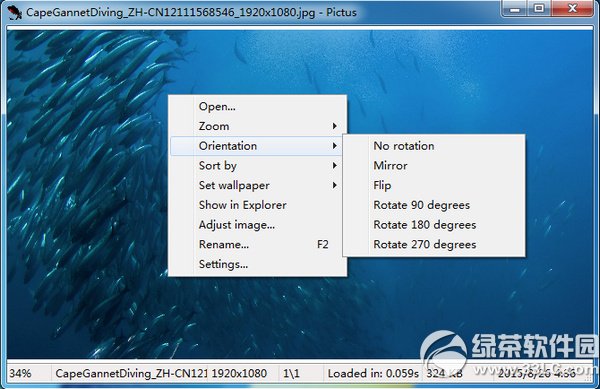Choose Show in Explorer
The image size is (600, 389).
[x=258, y=205]
